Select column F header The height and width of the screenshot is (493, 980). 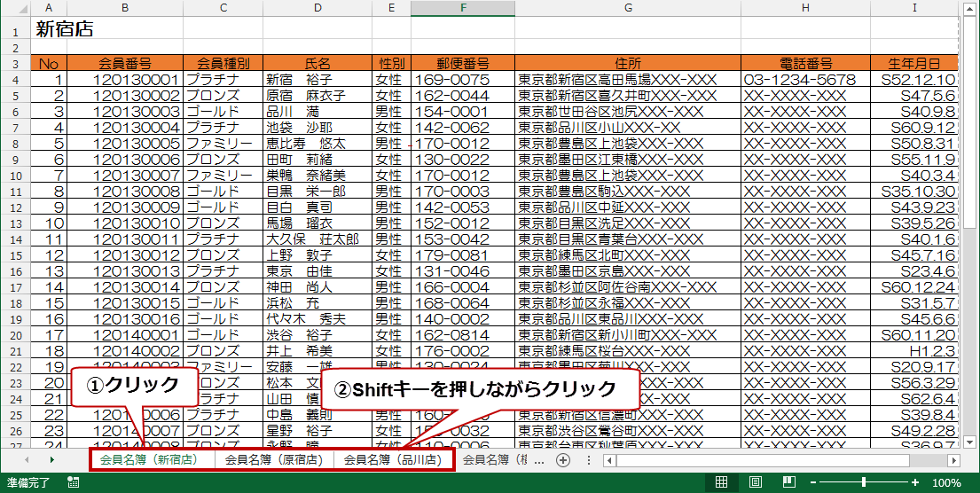462,8
